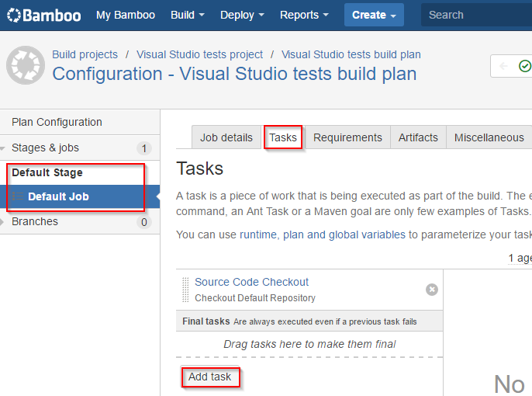Click the list icon beside Default Job
532x396 pixels.
pyautogui.click(x=18, y=196)
